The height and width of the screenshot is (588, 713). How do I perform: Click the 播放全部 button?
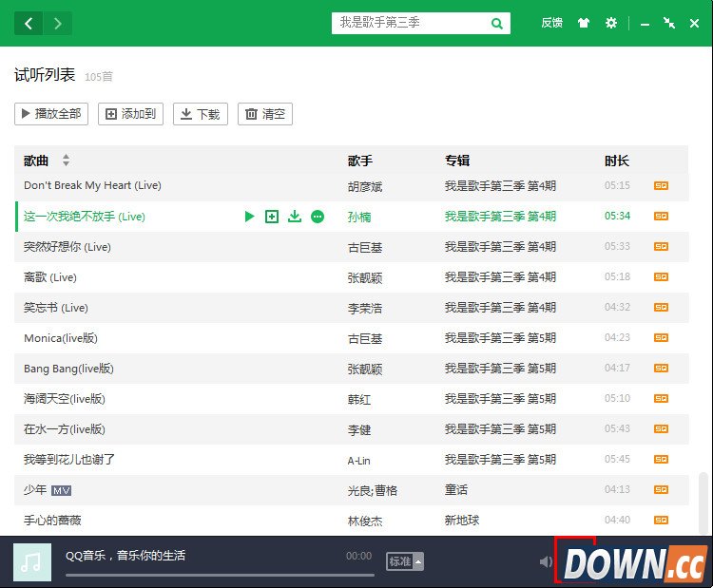pos(51,114)
